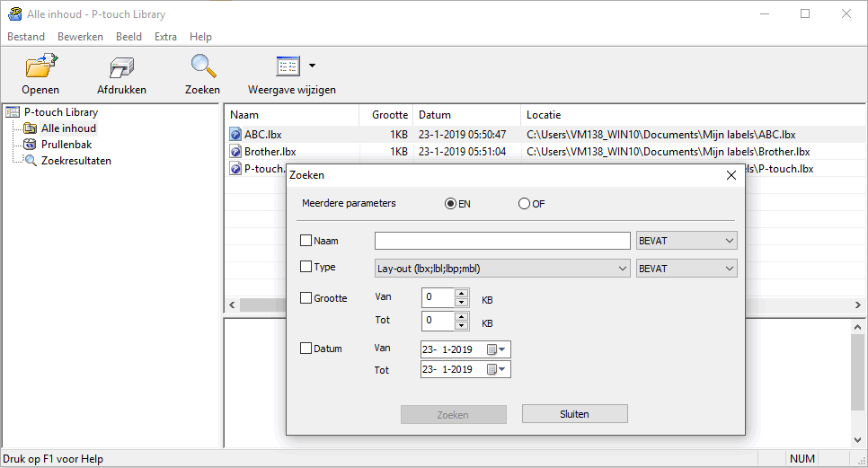Click the preview pane scroll down arrow
The height and width of the screenshot is (468, 868).
click(857, 440)
